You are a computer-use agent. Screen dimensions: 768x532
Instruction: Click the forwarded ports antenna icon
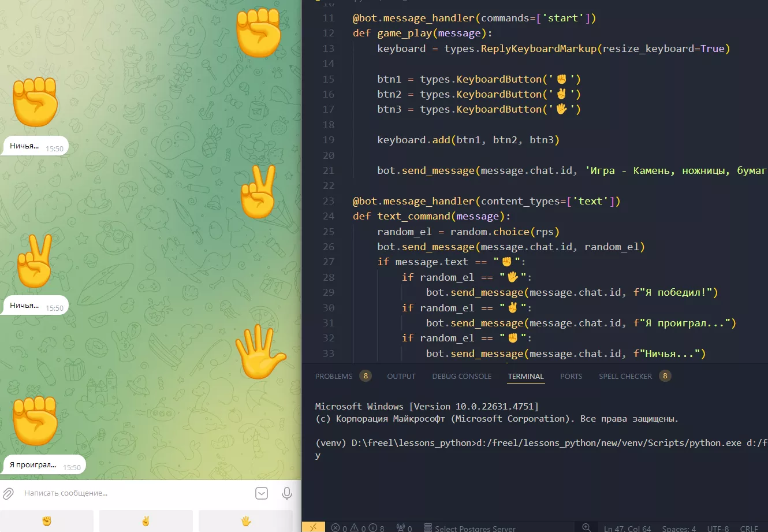pyautogui.click(x=404, y=528)
